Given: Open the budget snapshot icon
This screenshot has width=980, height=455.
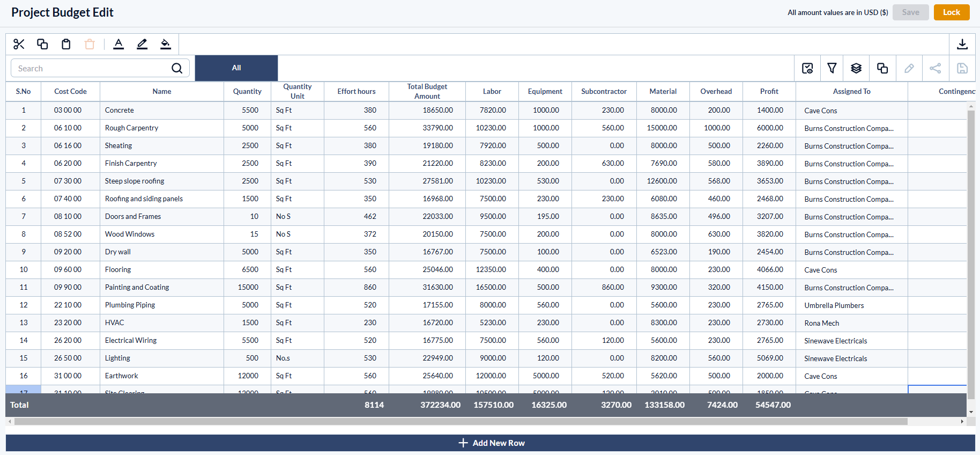Looking at the screenshot, I should click(x=807, y=68).
